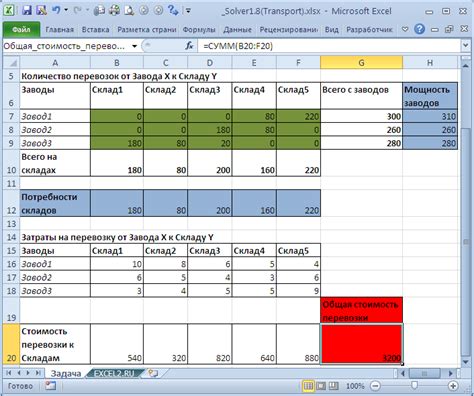The height and width of the screenshot is (396, 474).
Task: Click vertical scrollbar up arrow
Action: [x=466, y=66]
